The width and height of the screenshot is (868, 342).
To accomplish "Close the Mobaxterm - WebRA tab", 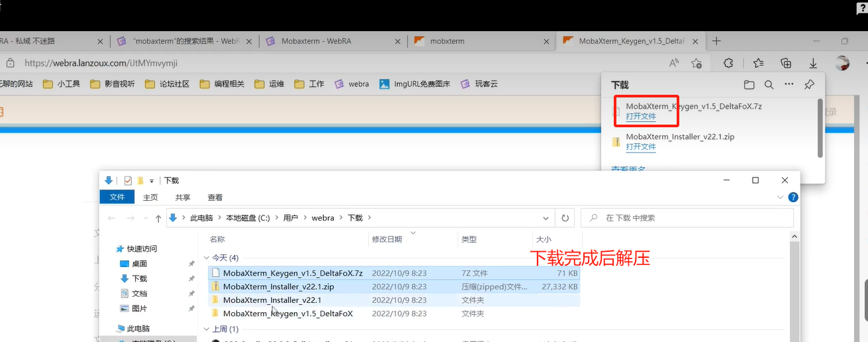I will click(x=398, y=41).
